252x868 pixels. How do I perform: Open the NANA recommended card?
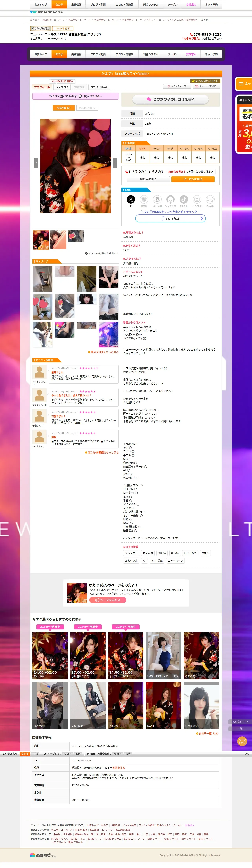pos(163,706)
